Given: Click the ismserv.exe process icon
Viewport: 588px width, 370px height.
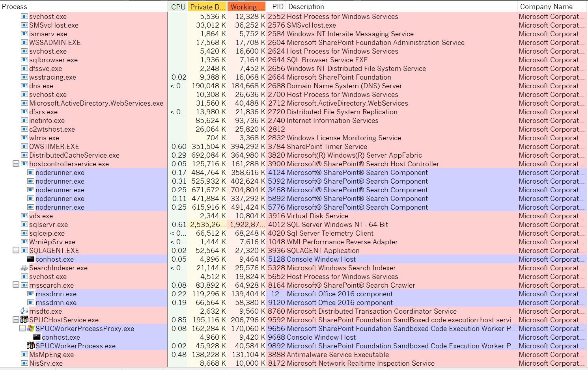Looking at the screenshot, I should [24, 34].
